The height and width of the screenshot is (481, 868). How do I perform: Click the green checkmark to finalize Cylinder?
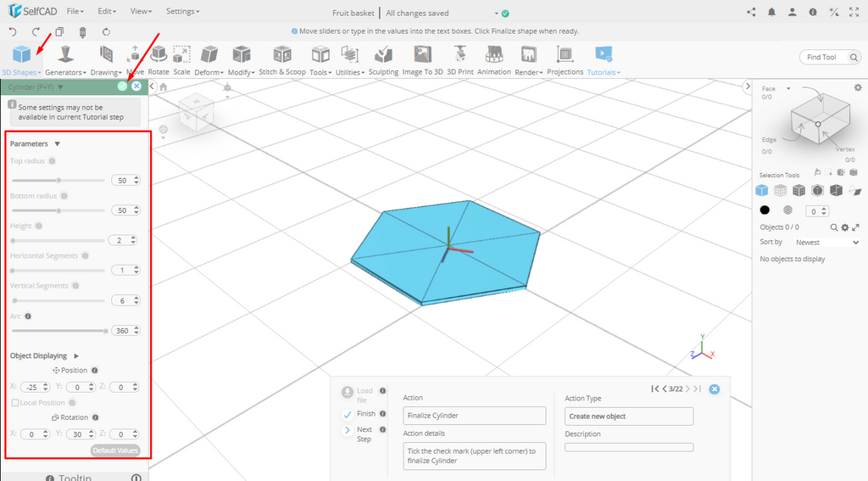122,87
